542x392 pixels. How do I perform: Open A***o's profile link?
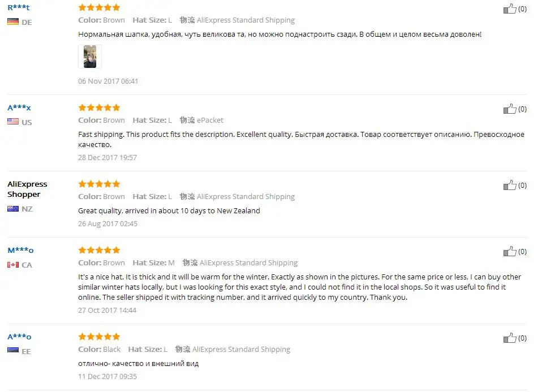coord(19,337)
